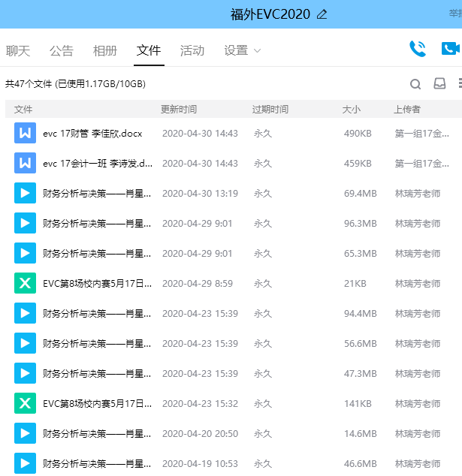The image size is (462, 476).
Task: Click the group title 福外EVC2020
Action: 270,14
